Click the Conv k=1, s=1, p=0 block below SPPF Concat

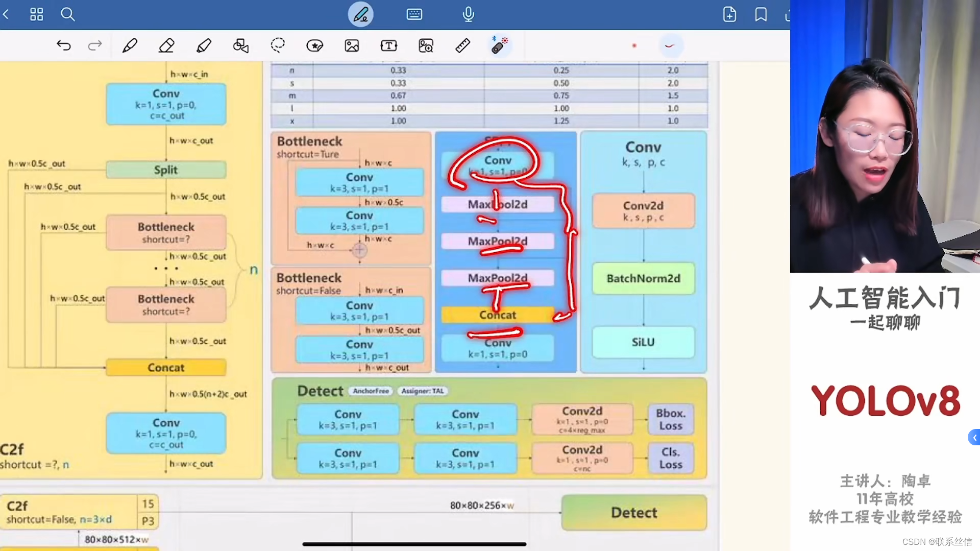(498, 348)
